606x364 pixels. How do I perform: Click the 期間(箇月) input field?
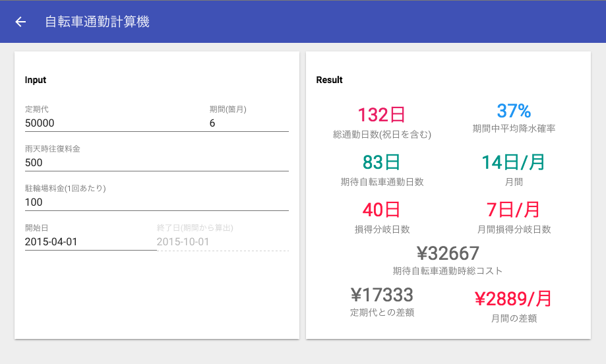point(249,123)
